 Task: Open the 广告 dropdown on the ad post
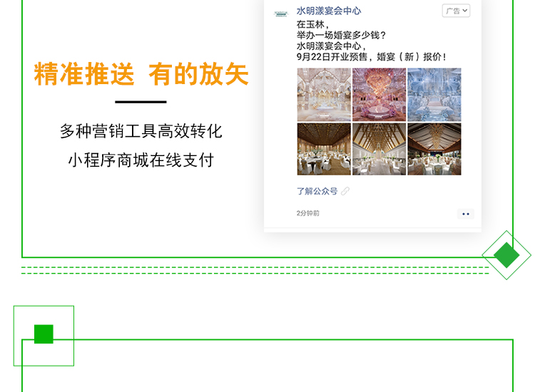(457, 11)
